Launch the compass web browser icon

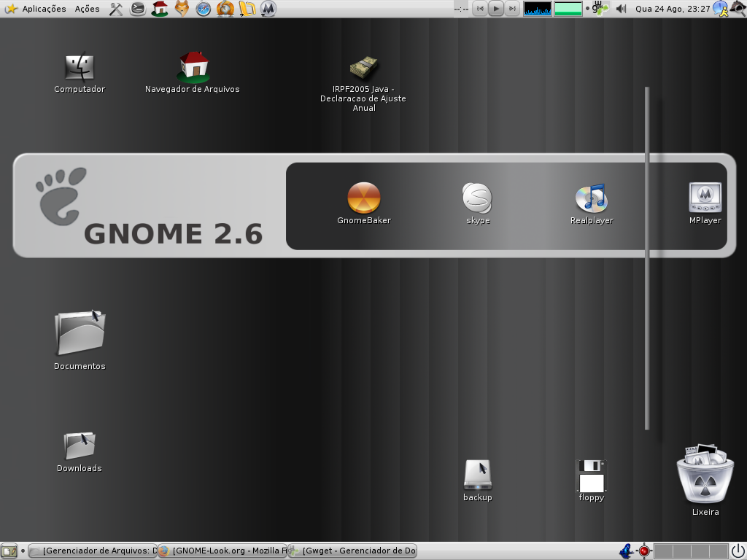[204, 9]
